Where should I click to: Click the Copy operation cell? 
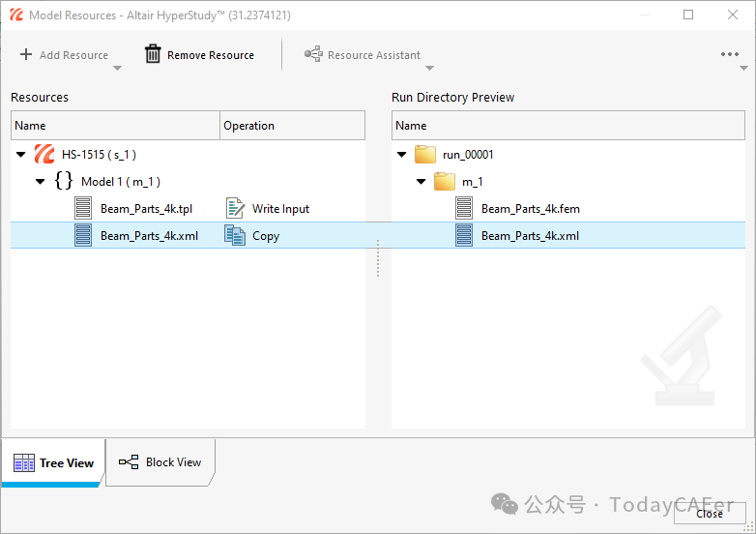[x=292, y=235]
